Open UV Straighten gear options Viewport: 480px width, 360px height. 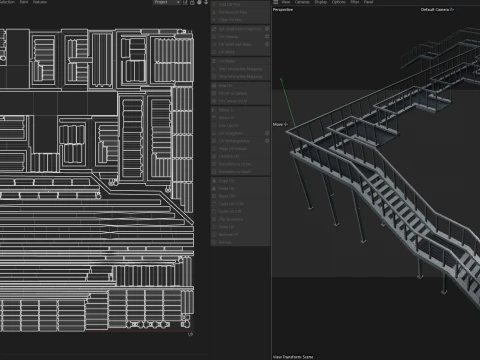[x=267, y=133]
